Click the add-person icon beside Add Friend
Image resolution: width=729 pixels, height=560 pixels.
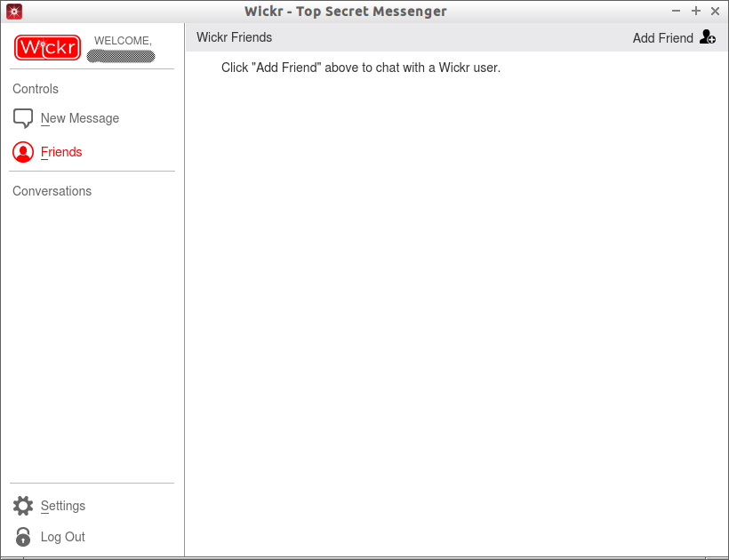[x=707, y=36]
